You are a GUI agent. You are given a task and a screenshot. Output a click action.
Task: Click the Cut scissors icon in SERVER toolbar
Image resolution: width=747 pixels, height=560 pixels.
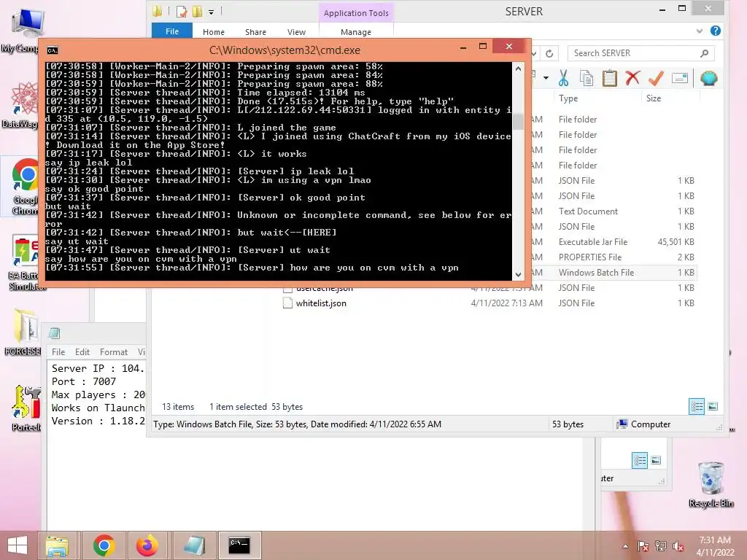tap(564, 78)
